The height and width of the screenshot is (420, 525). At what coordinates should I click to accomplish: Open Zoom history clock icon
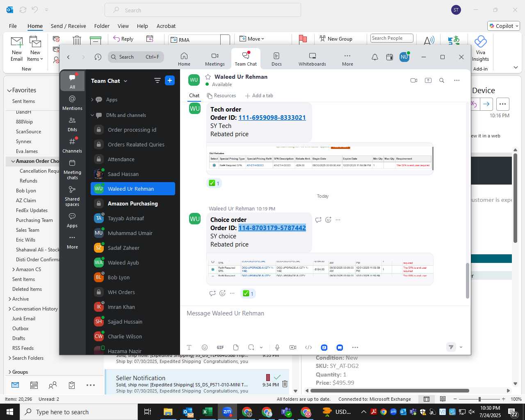point(98,57)
